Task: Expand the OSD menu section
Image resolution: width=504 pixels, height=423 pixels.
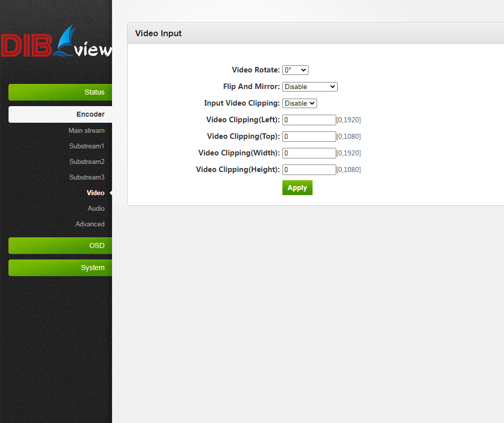Action: [x=60, y=245]
